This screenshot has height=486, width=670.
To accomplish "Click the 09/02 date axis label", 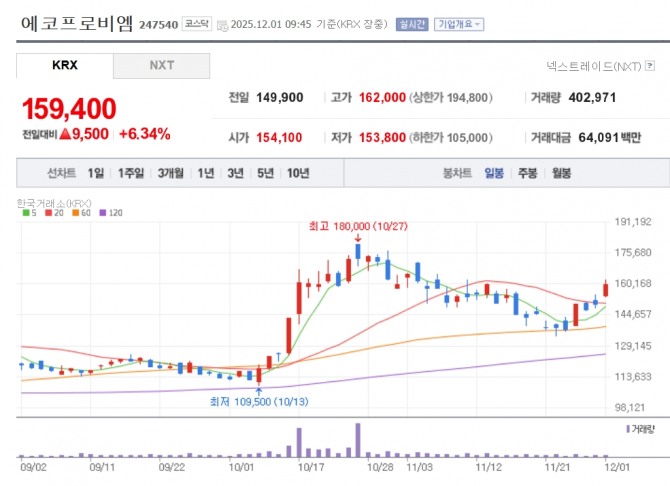I will [33, 467].
